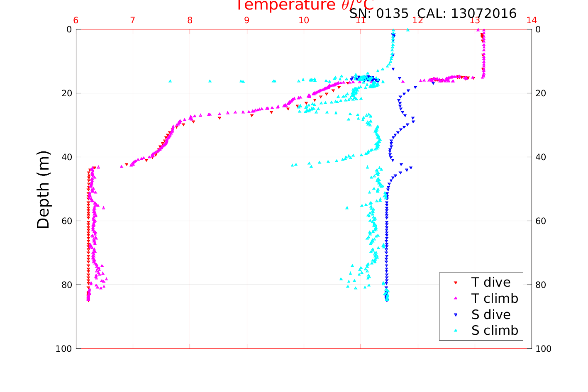
Task: Click depth tick 100 on right axis
Action: click(x=543, y=349)
